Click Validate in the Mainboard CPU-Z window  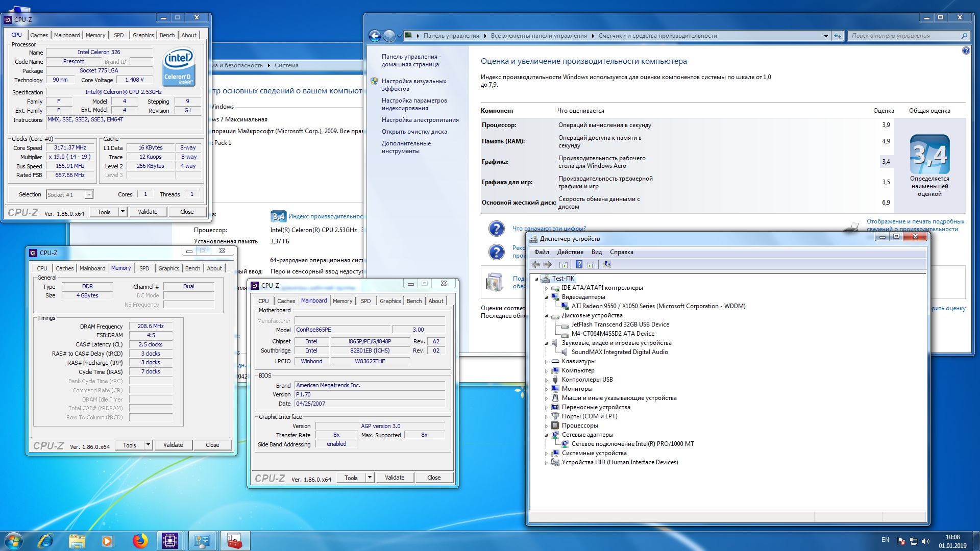394,478
